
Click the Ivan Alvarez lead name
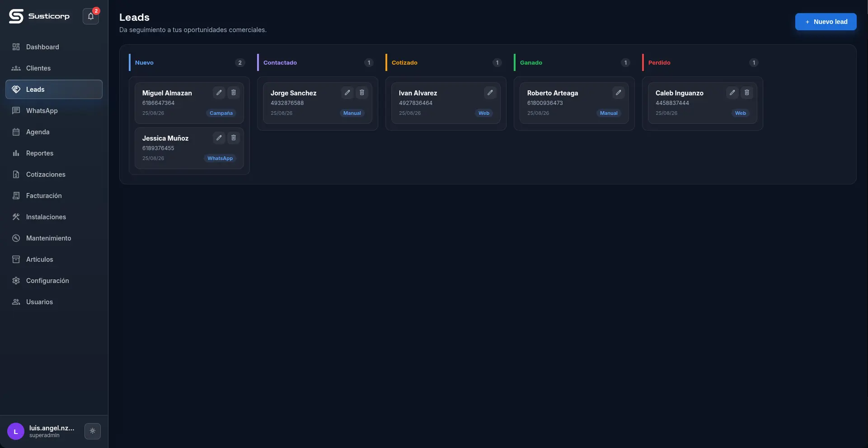coord(418,93)
